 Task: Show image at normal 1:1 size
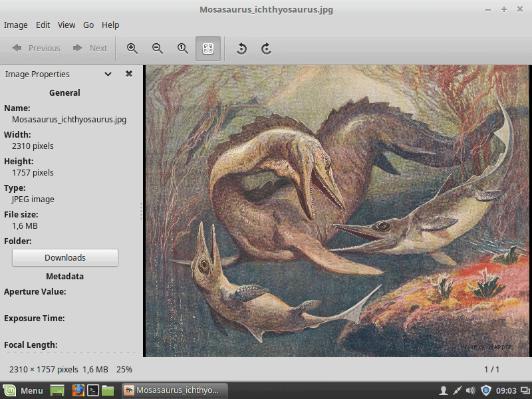pos(183,48)
